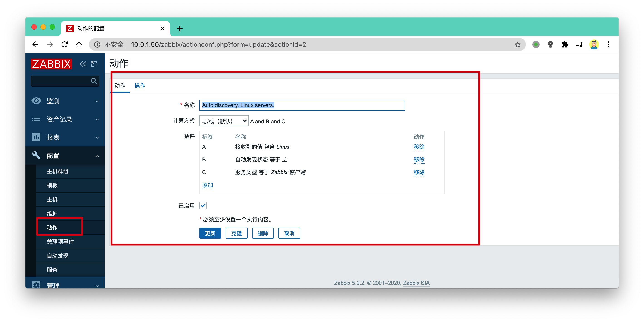Click the browser back arrow
The width and height of the screenshot is (644, 322).
tap(35, 44)
